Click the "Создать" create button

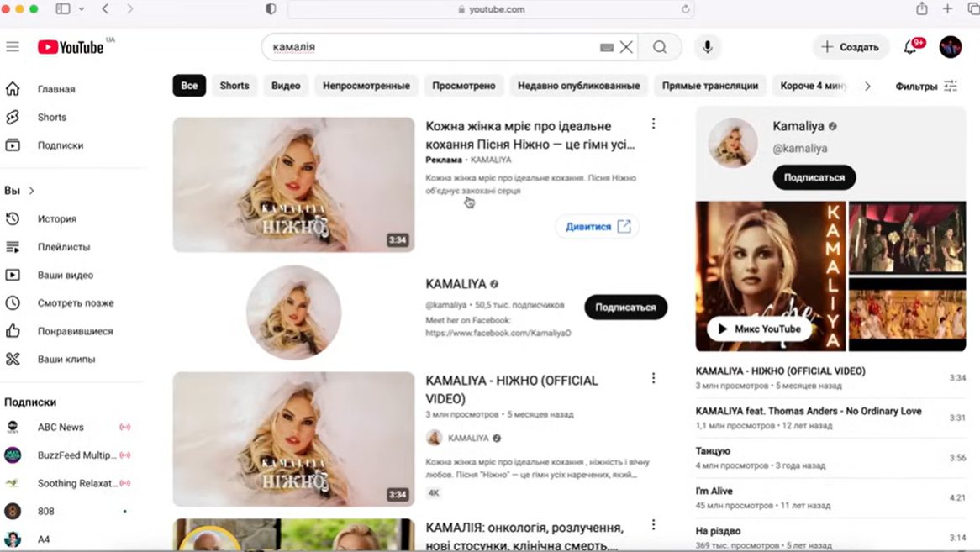point(851,47)
